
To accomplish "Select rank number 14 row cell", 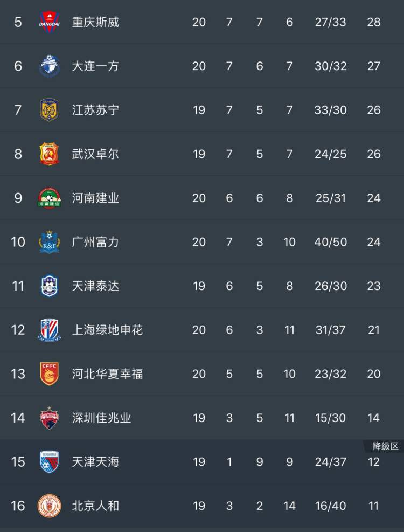I will (x=18, y=418).
